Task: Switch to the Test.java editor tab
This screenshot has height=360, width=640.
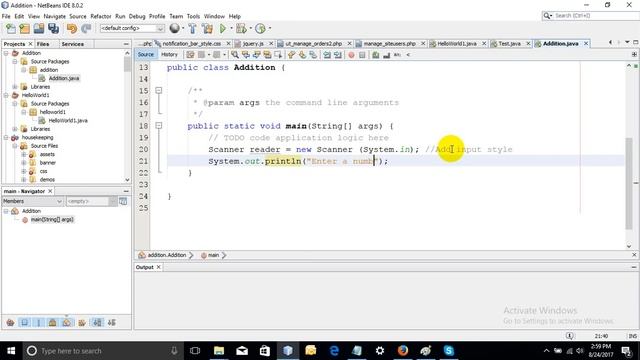Action: [509, 43]
